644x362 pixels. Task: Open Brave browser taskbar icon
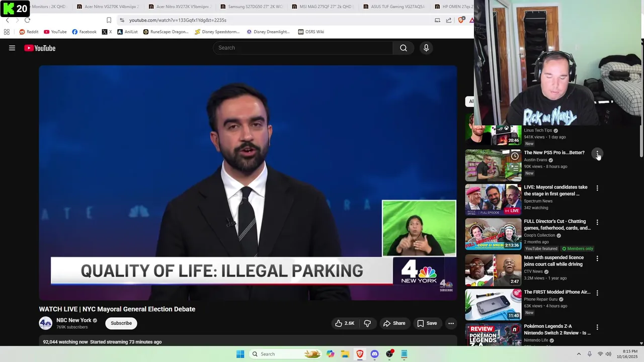360,354
